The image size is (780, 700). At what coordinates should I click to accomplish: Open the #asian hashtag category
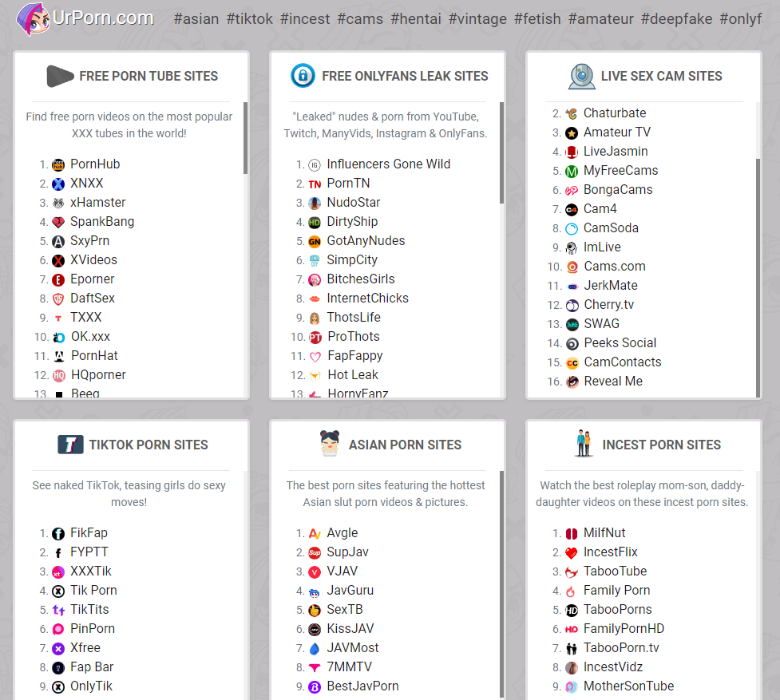coord(196,19)
